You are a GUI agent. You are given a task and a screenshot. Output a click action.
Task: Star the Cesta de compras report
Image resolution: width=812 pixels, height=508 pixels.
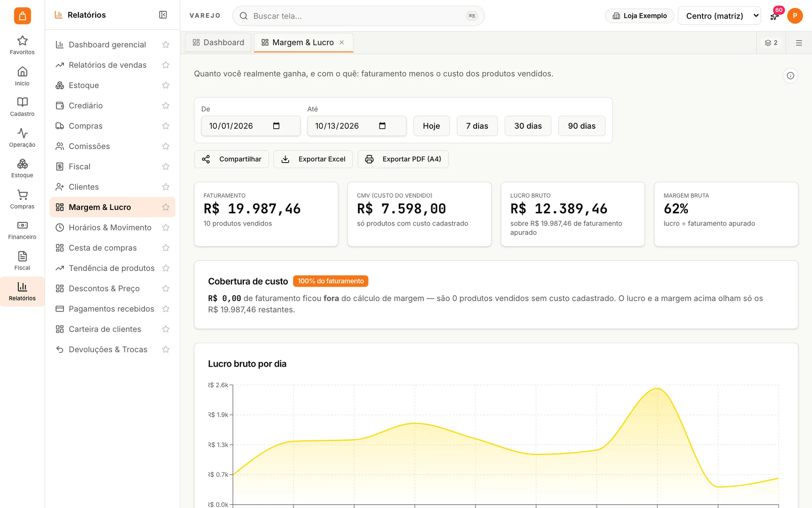(x=166, y=248)
